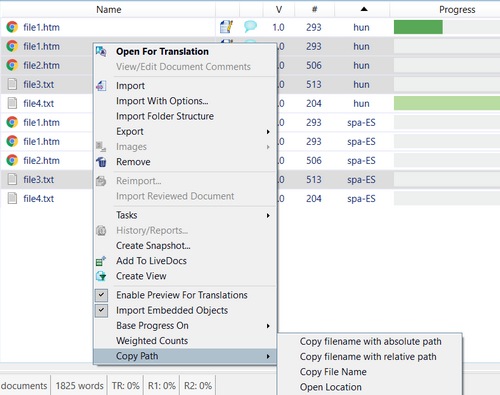This screenshot has width=500, height=395.
Task: Click document icon of file3.txt hun row
Action: click(x=12, y=84)
